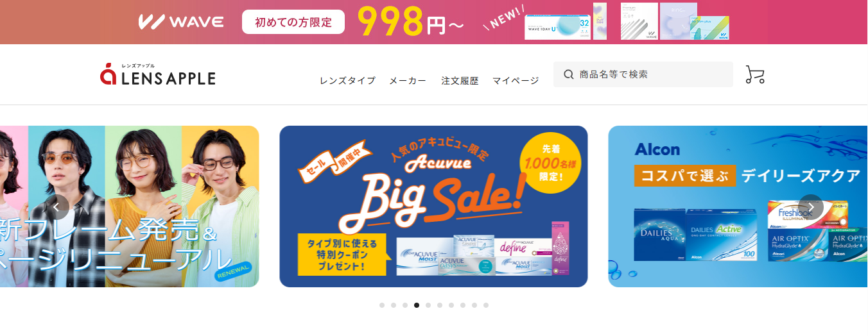Select the first carousel dot
Viewport: 868px width, 336px height.
[382, 305]
